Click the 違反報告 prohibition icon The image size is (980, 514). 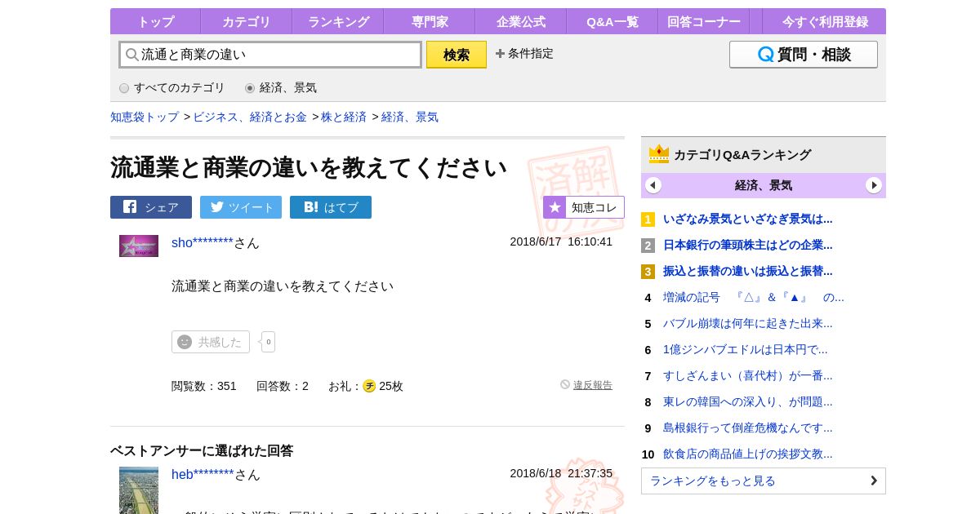[x=565, y=384]
